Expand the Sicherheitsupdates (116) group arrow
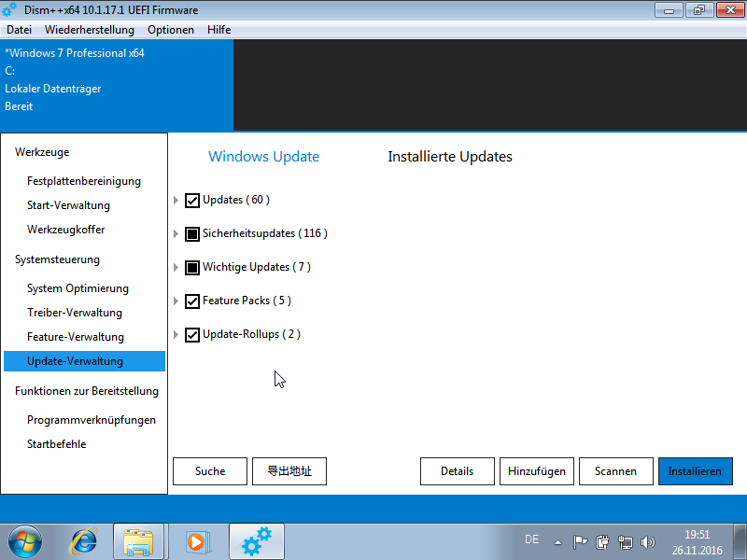Image resolution: width=747 pixels, height=560 pixels. pyautogui.click(x=176, y=234)
